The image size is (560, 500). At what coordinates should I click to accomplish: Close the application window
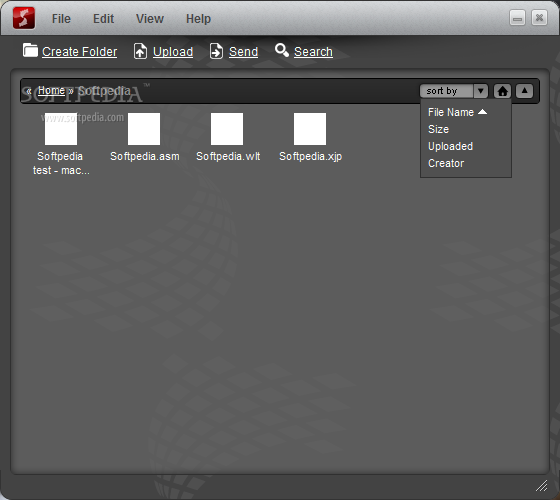coord(539,18)
